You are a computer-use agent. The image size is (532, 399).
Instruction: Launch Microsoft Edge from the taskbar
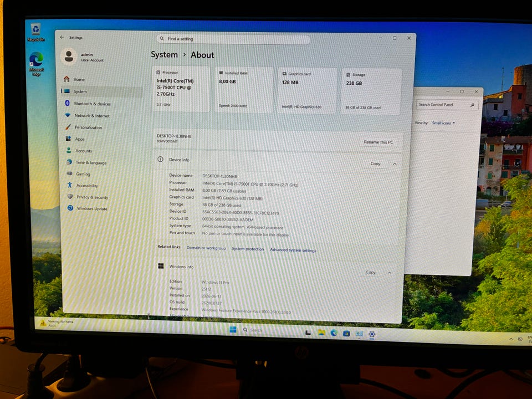334,333
